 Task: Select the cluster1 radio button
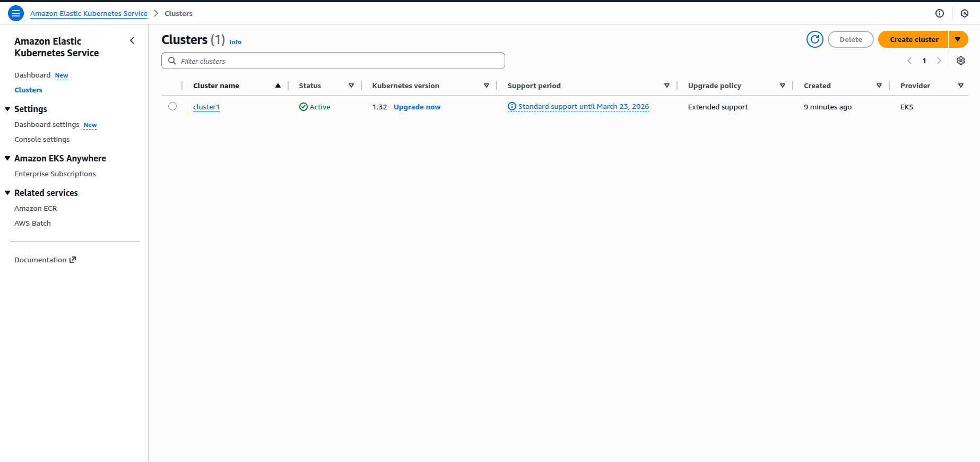pyautogui.click(x=172, y=106)
